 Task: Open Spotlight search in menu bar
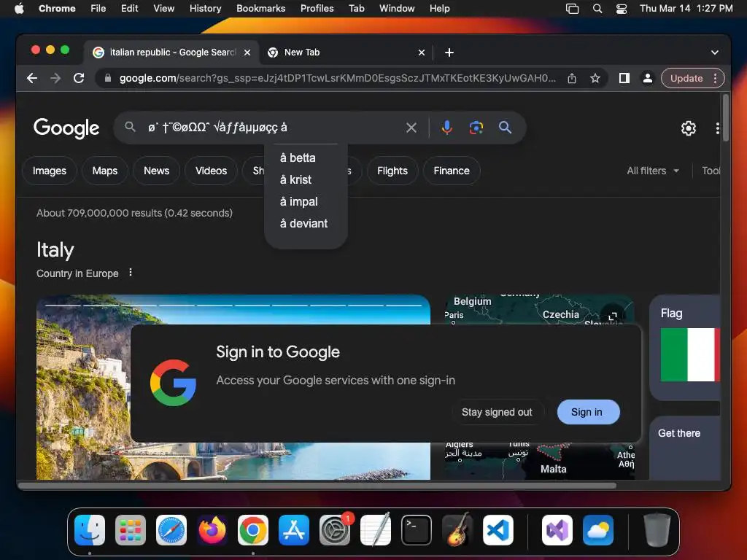597,9
